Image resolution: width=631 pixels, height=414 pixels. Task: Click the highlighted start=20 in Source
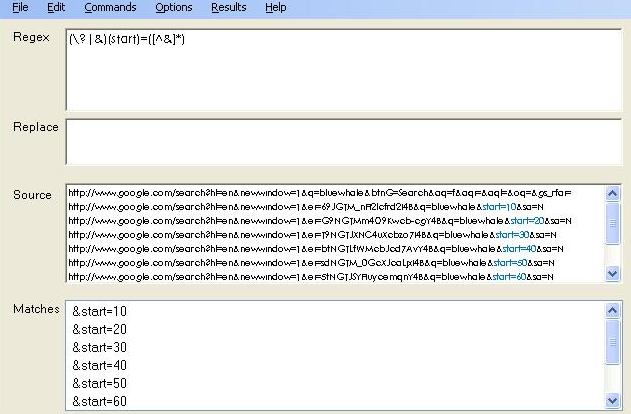(x=527, y=221)
